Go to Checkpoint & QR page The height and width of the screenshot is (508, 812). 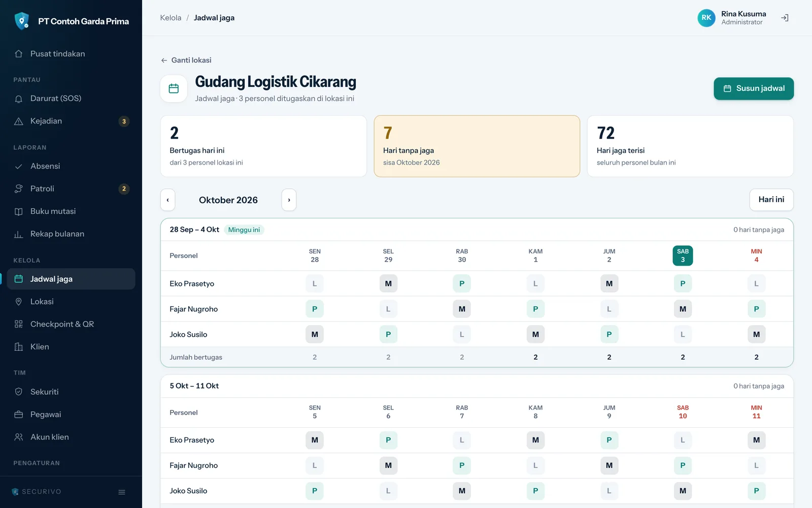coord(71,324)
